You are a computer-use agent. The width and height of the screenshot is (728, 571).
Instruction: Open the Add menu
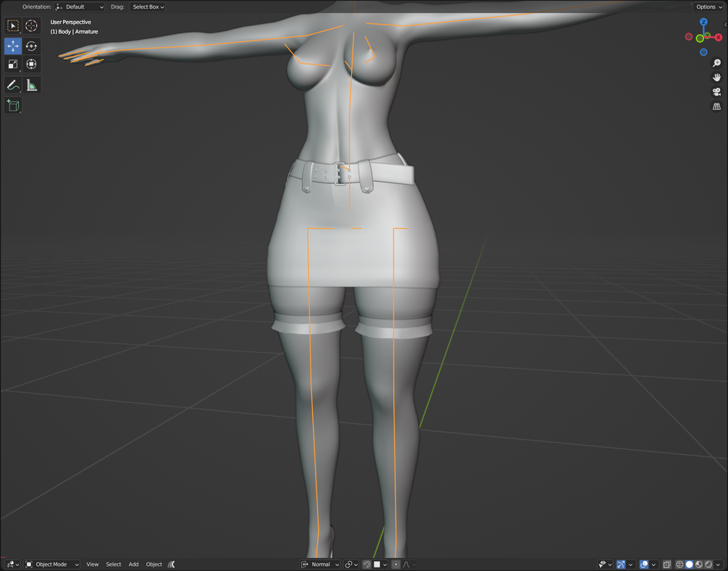point(133,564)
